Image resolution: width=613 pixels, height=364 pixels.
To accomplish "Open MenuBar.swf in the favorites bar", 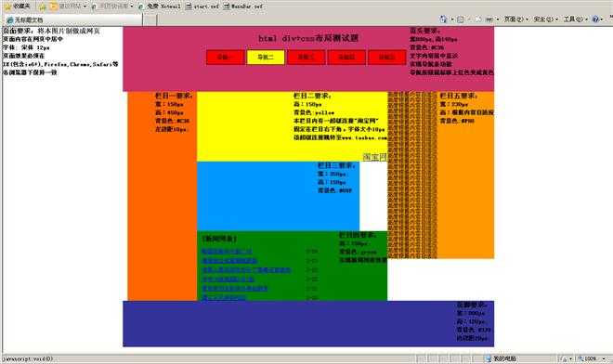I will pos(243,6).
